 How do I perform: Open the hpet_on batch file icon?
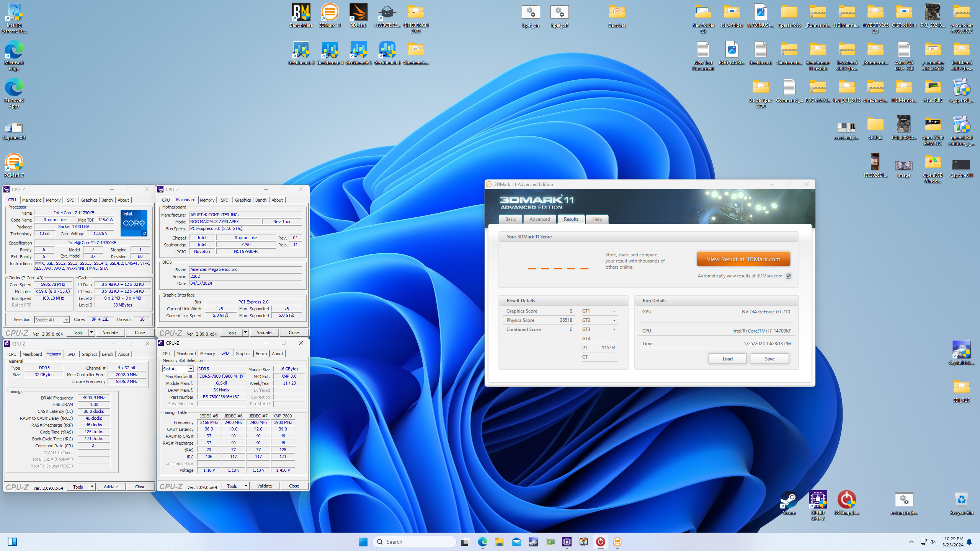[x=531, y=16]
